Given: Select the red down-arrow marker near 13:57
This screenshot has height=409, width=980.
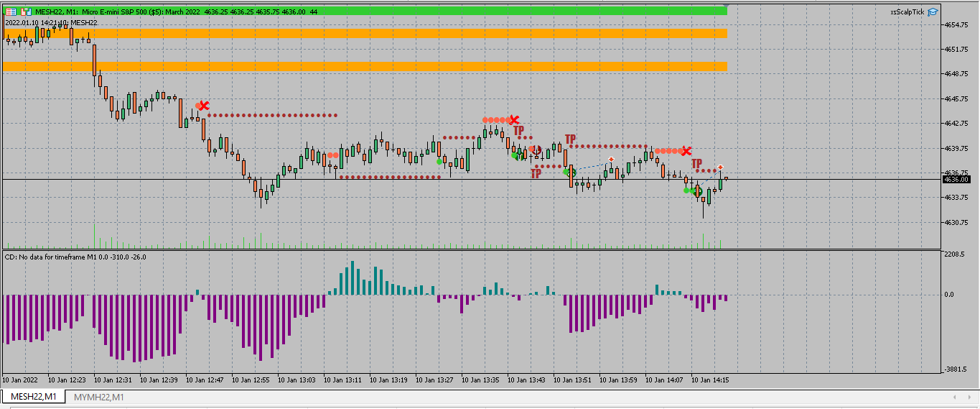Looking at the screenshot, I should [611, 159].
